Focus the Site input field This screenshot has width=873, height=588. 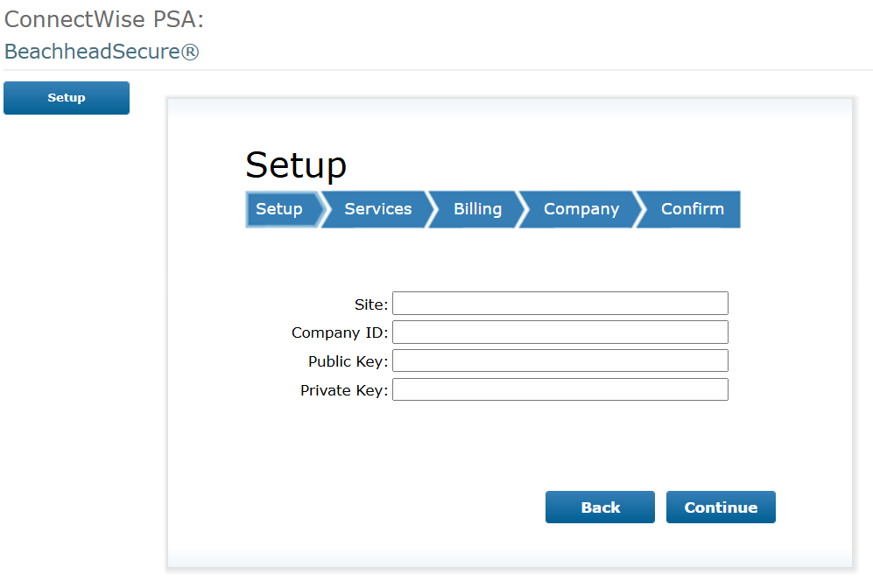tap(560, 303)
